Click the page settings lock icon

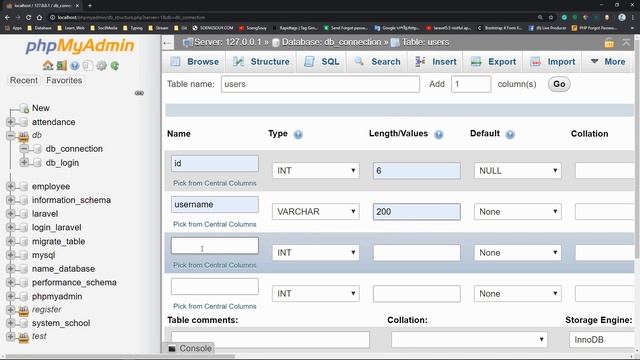pyautogui.click(x=609, y=42)
